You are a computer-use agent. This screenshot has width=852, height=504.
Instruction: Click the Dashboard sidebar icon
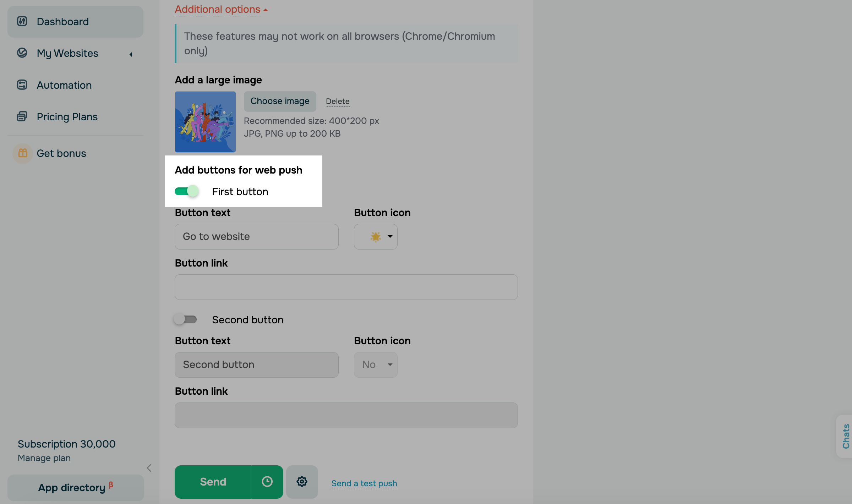tap(22, 21)
